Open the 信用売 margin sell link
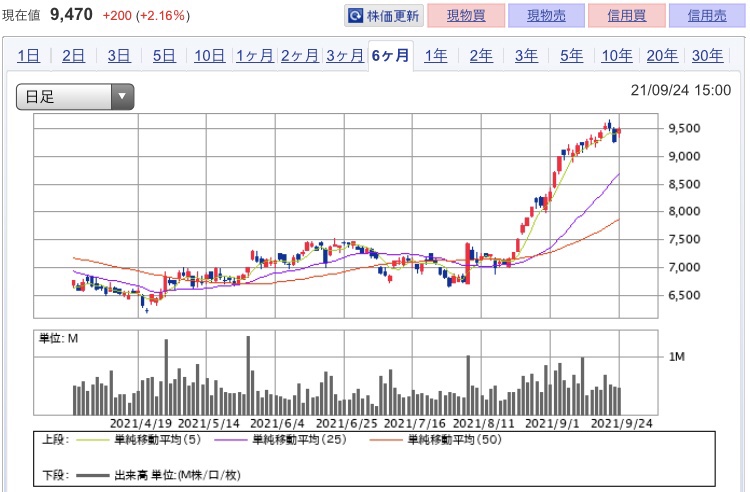The width and height of the screenshot is (750, 492). (707, 15)
